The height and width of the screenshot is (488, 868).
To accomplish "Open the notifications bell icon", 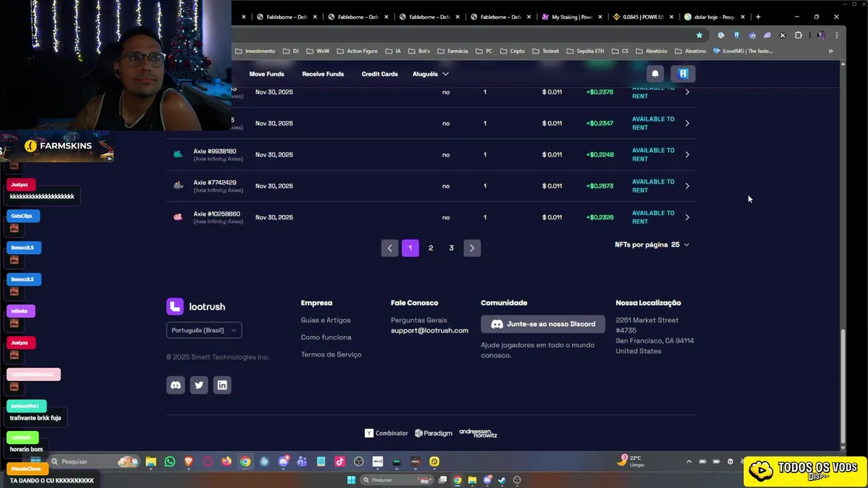I will click(x=655, y=74).
